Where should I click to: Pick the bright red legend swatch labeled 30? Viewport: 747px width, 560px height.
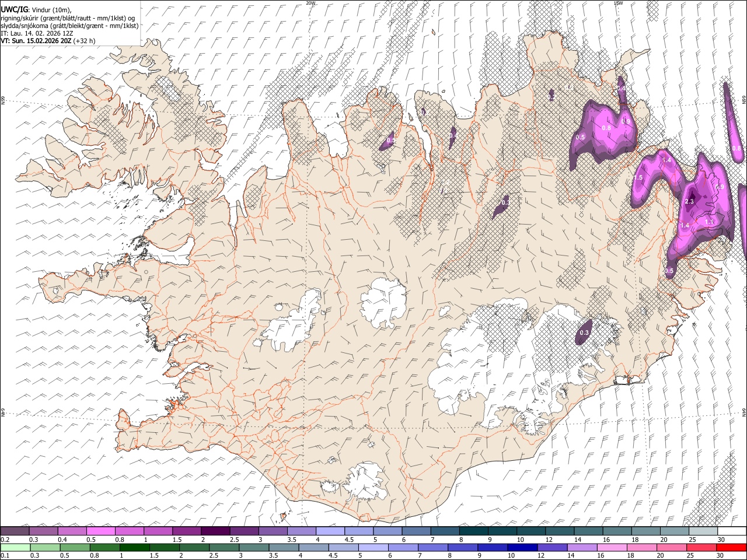(x=732, y=547)
